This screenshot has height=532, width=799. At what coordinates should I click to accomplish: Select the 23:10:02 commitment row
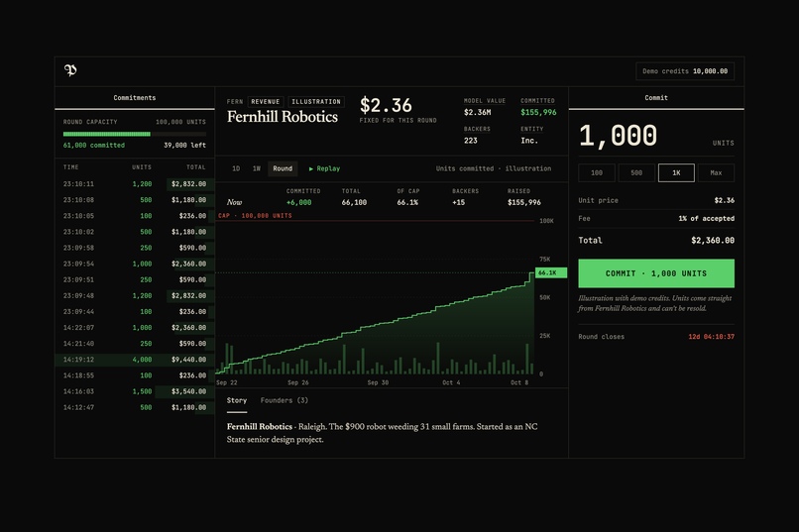pyautogui.click(x=135, y=232)
